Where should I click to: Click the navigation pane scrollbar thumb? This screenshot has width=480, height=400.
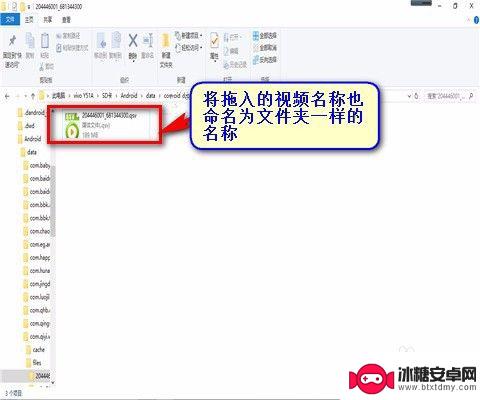(53, 200)
